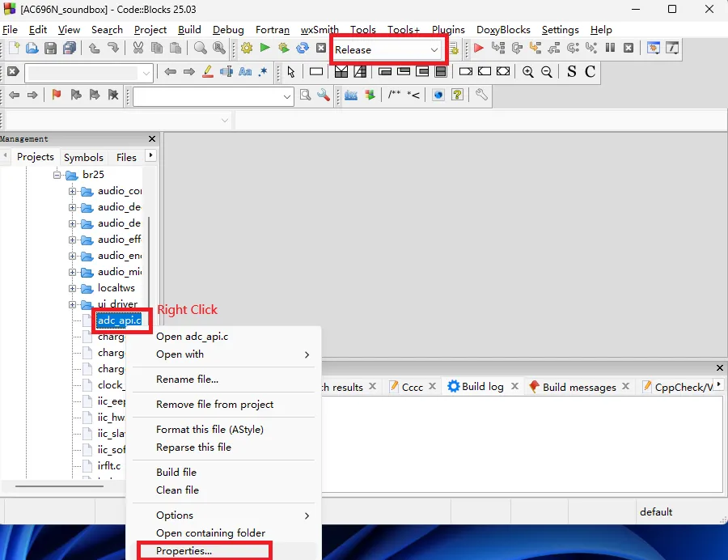Collapse the br25 folder node
728x560 pixels.
[57, 175]
